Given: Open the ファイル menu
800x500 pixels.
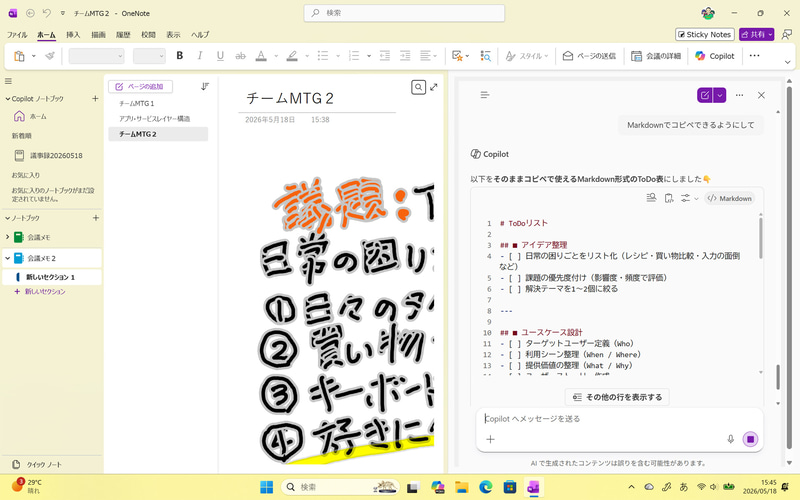Looking at the screenshot, I should point(17,35).
